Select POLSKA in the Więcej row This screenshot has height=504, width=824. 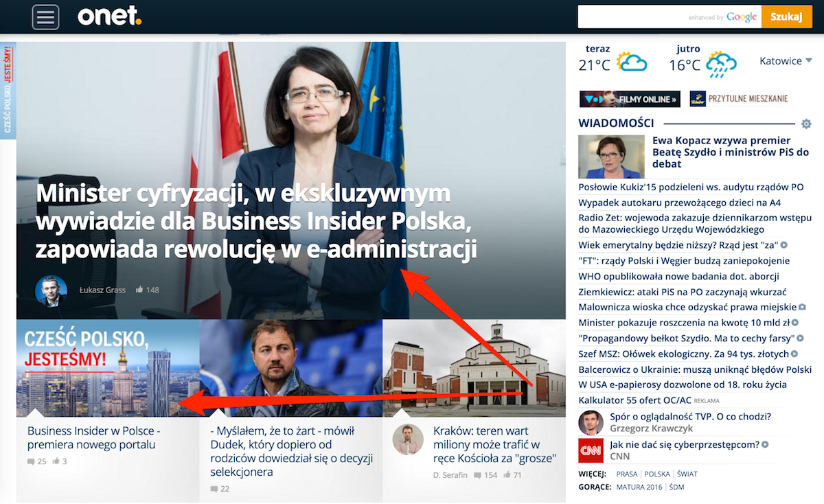657,474
